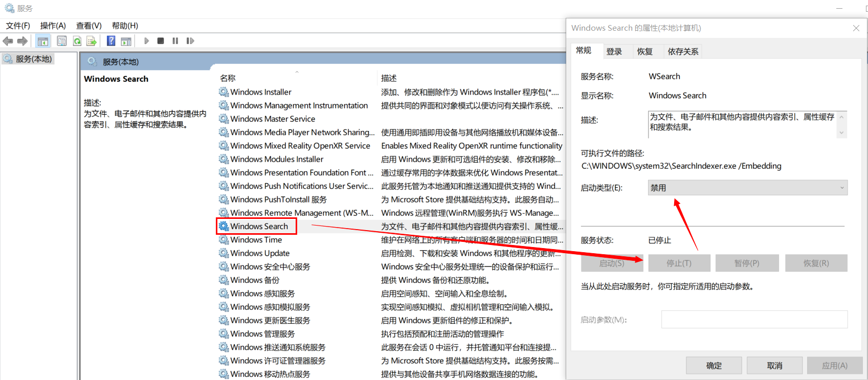
Task: Click the gear icon beside Windows 备份
Action: (224, 280)
